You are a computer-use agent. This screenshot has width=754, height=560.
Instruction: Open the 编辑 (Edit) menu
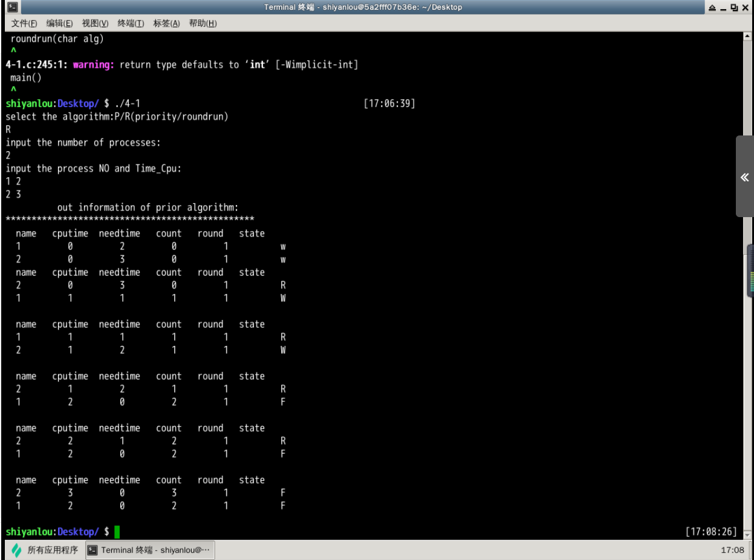(59, 24)
